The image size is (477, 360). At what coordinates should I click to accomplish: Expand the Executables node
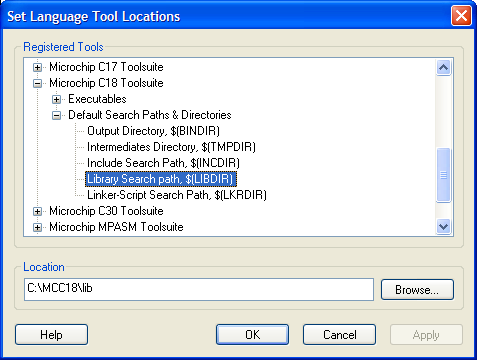(56, 100)
